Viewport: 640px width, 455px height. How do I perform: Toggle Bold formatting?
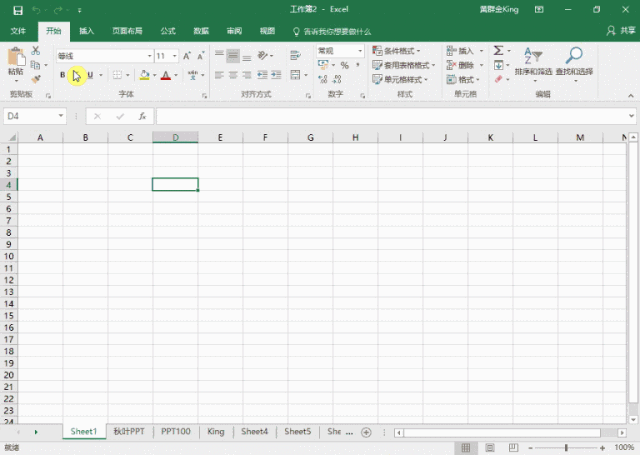tap(62, 75)
